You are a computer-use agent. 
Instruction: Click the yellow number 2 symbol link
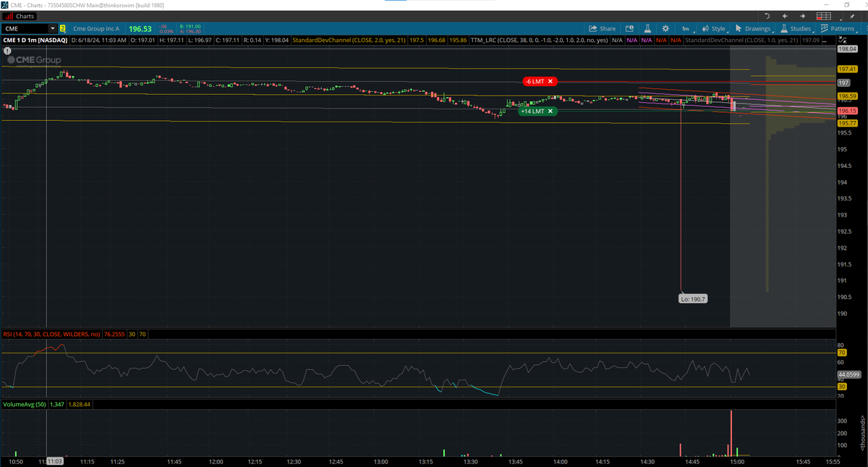pos(63,29)
